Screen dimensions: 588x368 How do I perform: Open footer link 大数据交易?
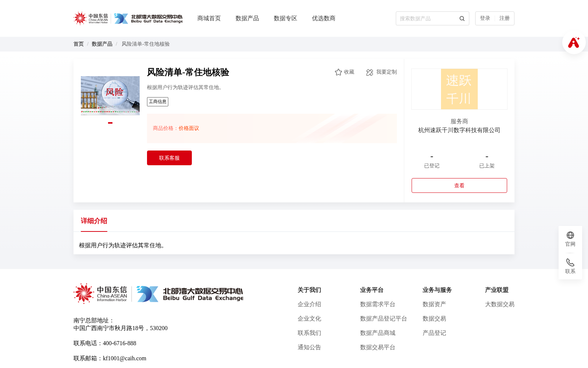click(x=500, y=304)
